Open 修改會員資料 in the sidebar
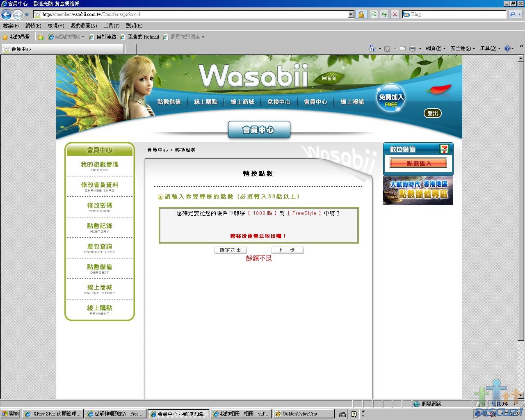This screenshot has width=525, height=420. [100, 187]
